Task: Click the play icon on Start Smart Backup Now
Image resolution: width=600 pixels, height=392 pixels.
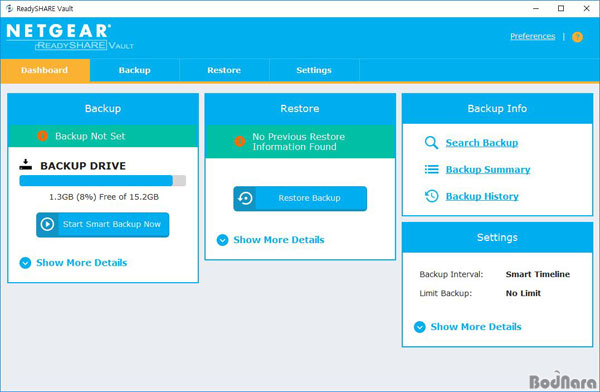Action: pyautogui.click(x=47, y=224)
